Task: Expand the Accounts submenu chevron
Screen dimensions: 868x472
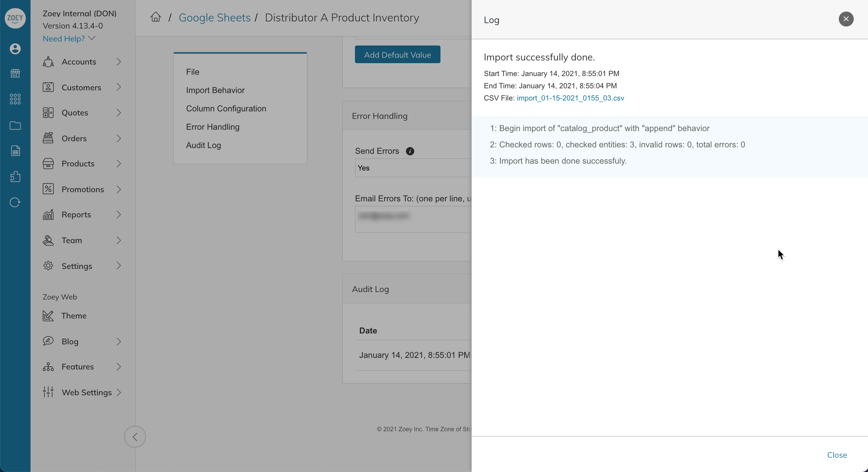Action: tap(119, 62)
